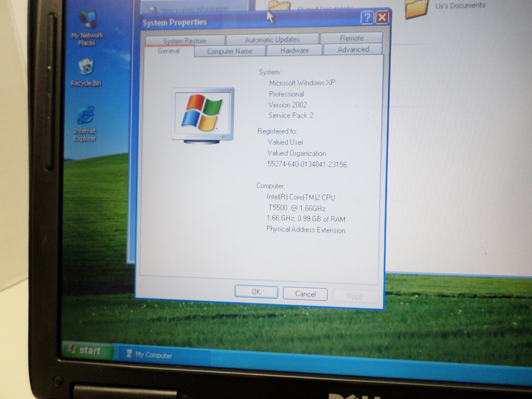Click the 0.99 GB of RAM line
This screenshot has width=532, height=399.
click(x=306, y=218)
